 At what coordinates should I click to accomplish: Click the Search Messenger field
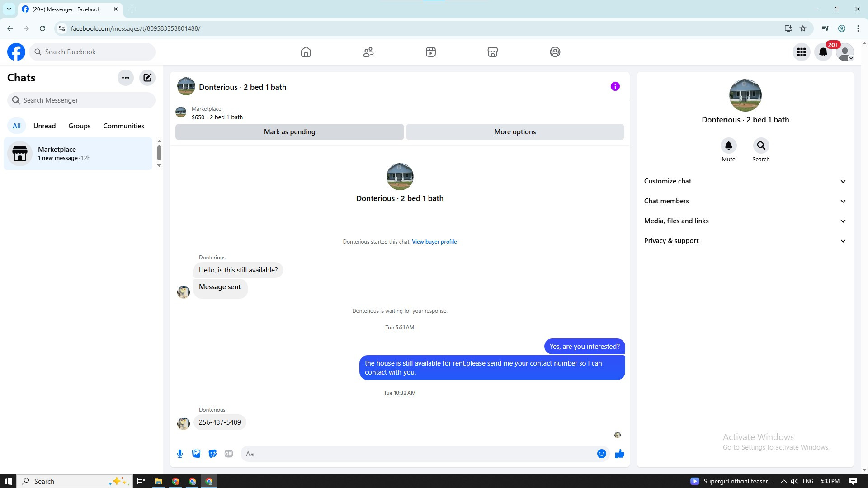(x=81, y=100)
